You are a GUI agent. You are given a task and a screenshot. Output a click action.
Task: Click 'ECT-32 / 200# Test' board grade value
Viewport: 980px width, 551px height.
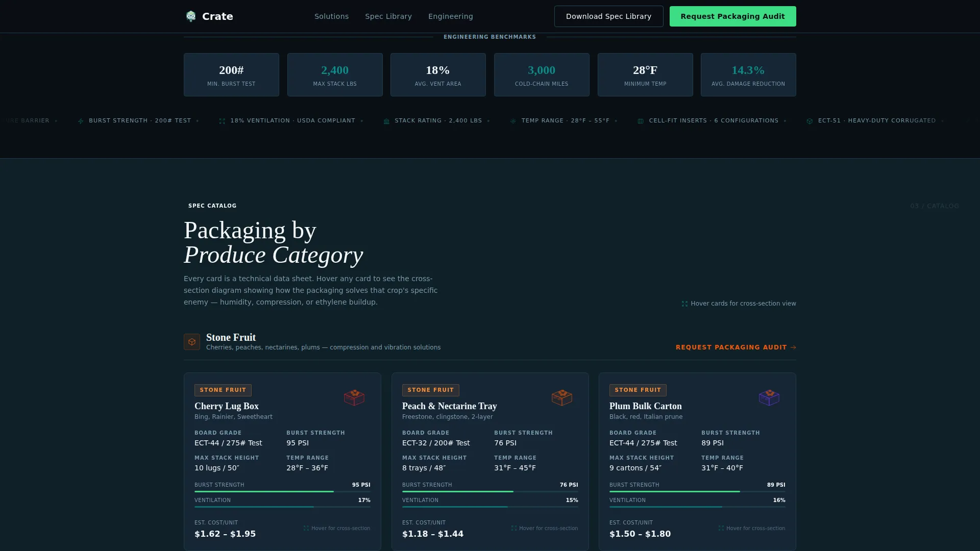tap(436, 443)
